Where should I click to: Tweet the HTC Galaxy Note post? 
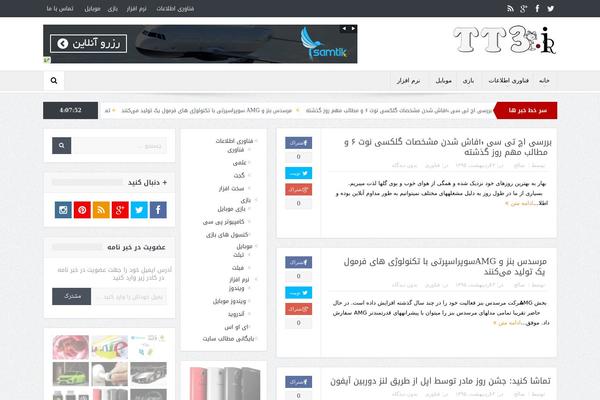point(298,173)
